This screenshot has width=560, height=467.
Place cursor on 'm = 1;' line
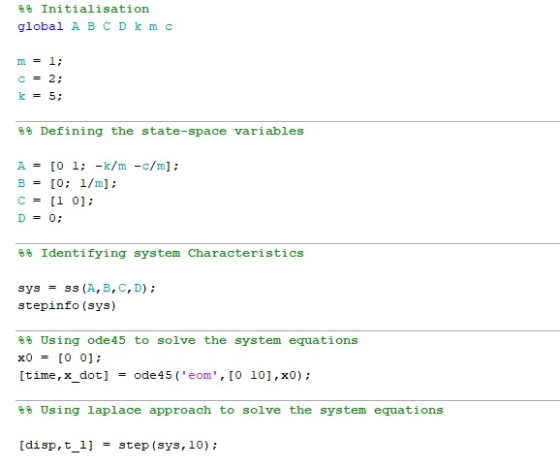40,61
